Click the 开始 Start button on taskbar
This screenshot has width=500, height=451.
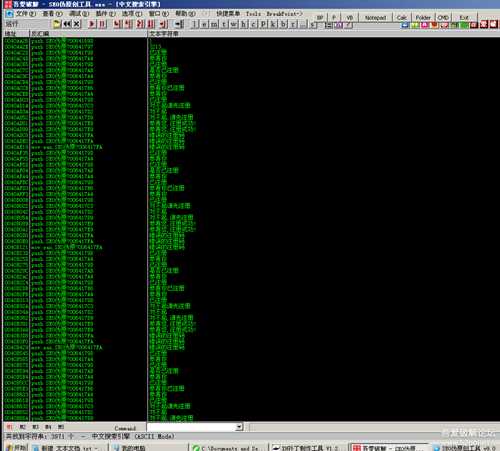click(x=16, y=447)
